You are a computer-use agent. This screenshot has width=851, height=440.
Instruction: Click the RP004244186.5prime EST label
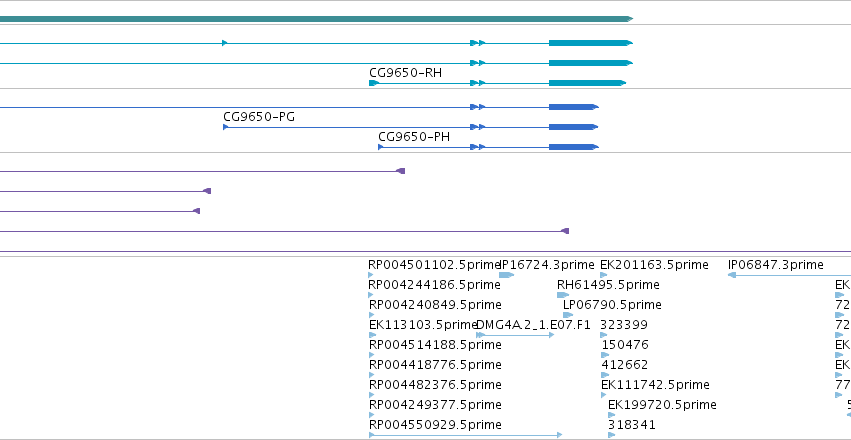click(435, 285)
